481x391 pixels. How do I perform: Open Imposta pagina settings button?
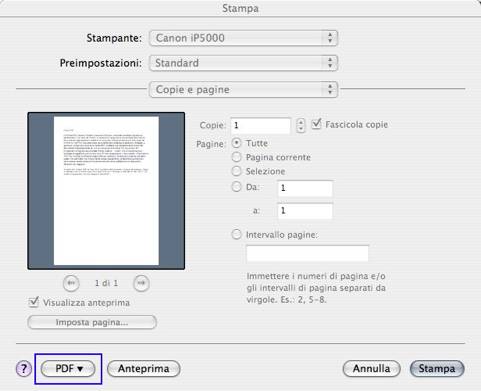[x=92, y=322]
